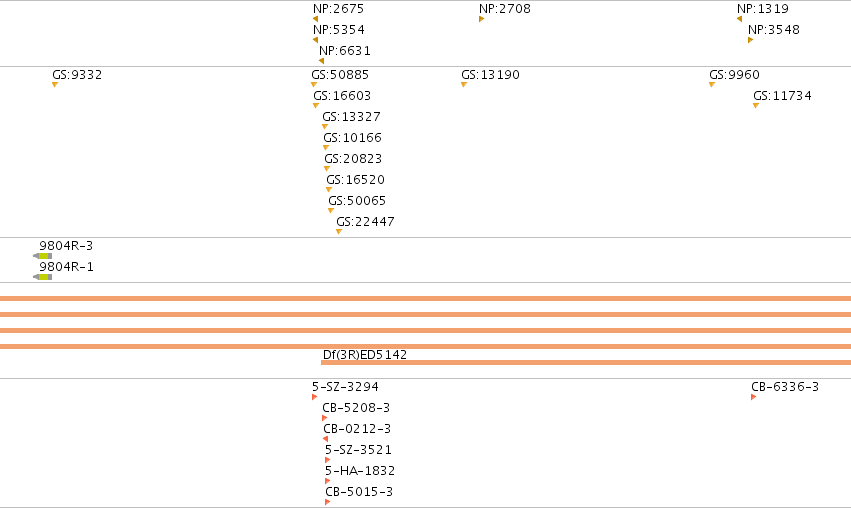The image size is (851, 508).
Task: Click the triangle marker under NP:1319
Action: click(x=739, y=19)
